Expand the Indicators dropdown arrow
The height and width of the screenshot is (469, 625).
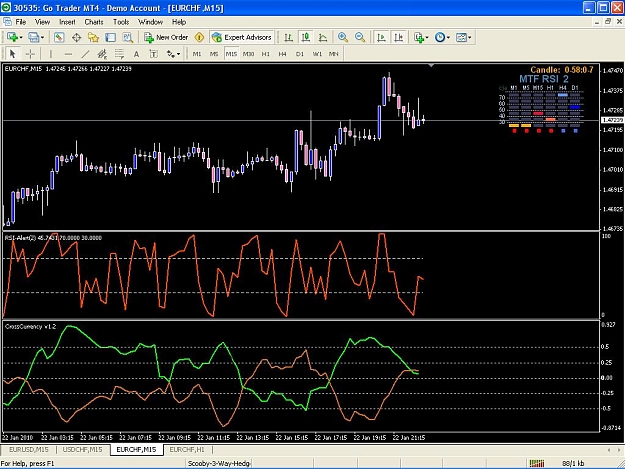pos(427,37)
